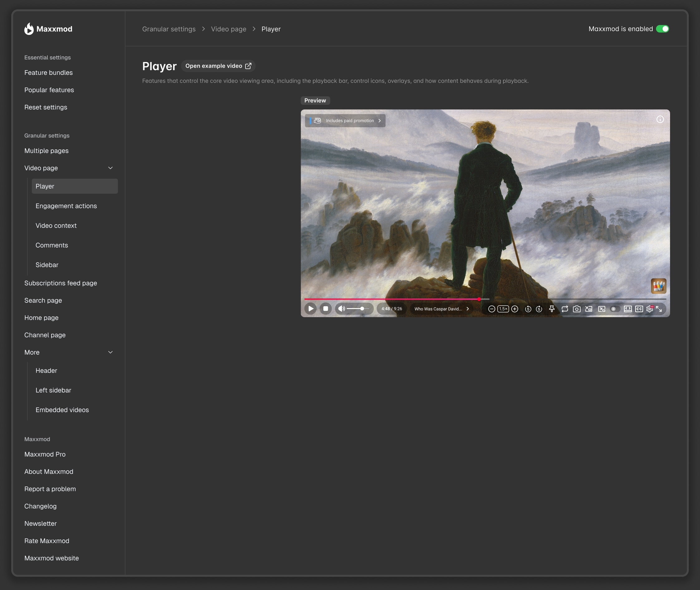Open Feature bundles
Image resolution: width=700 pixels, height=590 pixels.
(x=49, y=73)
